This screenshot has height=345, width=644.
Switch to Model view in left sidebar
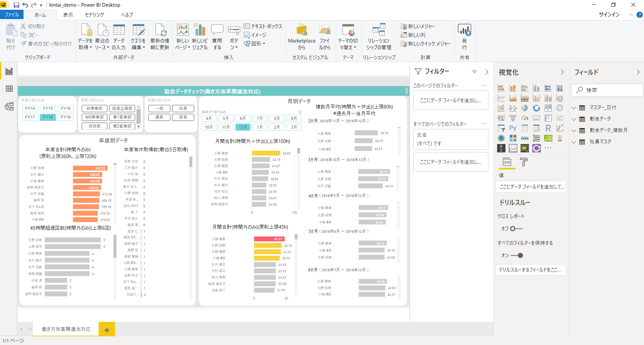[x=9, y=107]
